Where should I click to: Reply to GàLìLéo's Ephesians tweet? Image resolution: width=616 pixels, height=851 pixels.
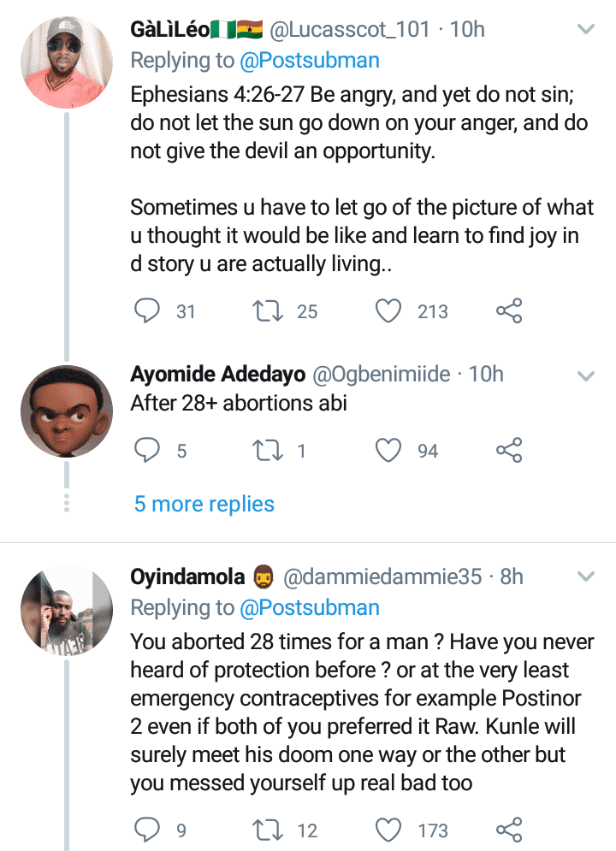pyautogui.click(x=147, y=311)
